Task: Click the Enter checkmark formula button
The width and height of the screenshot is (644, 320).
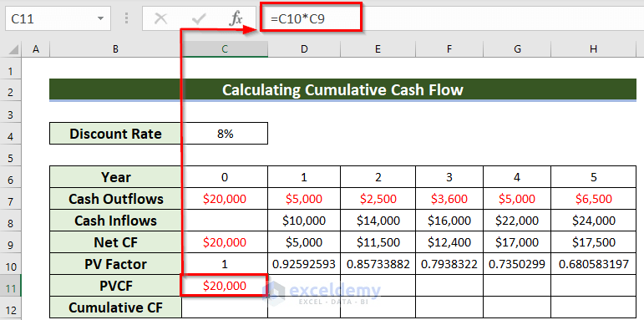Action: [x=198, y=19]
